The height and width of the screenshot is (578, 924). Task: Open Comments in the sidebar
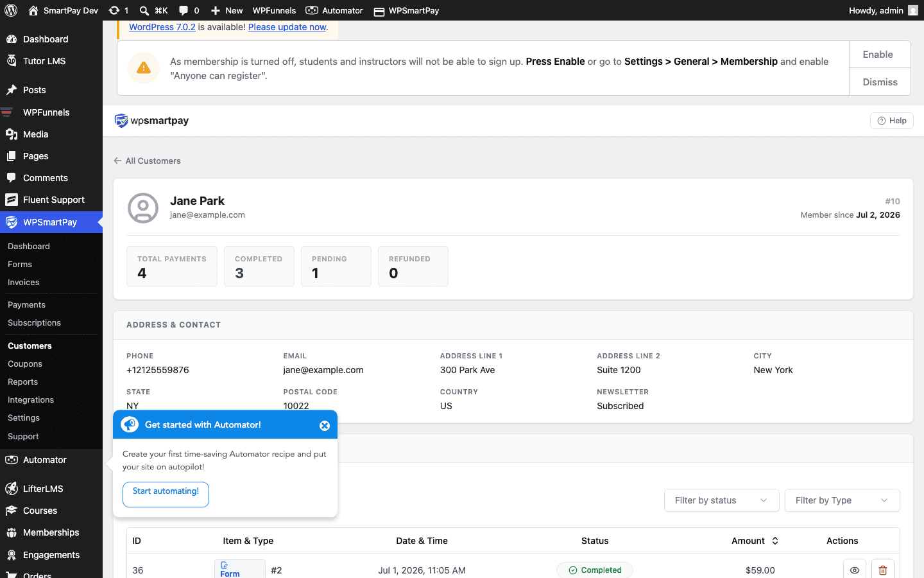tap(51, 178)
